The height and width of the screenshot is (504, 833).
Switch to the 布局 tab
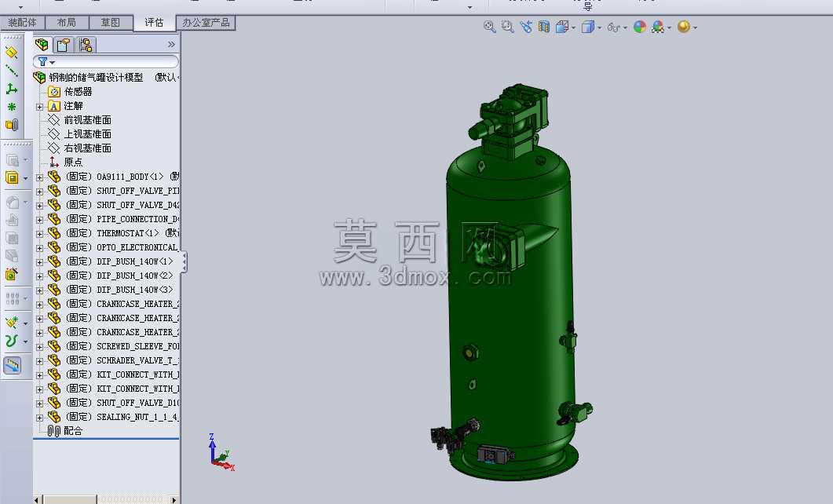(x=66, y=22)
